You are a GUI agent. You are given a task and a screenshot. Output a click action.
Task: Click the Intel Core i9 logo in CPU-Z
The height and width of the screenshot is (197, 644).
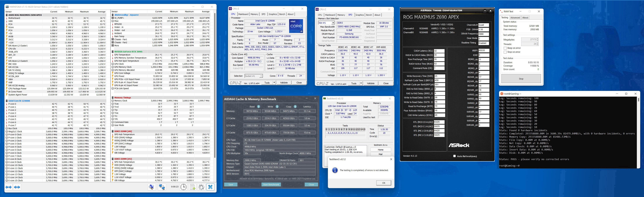pos(296,26)
